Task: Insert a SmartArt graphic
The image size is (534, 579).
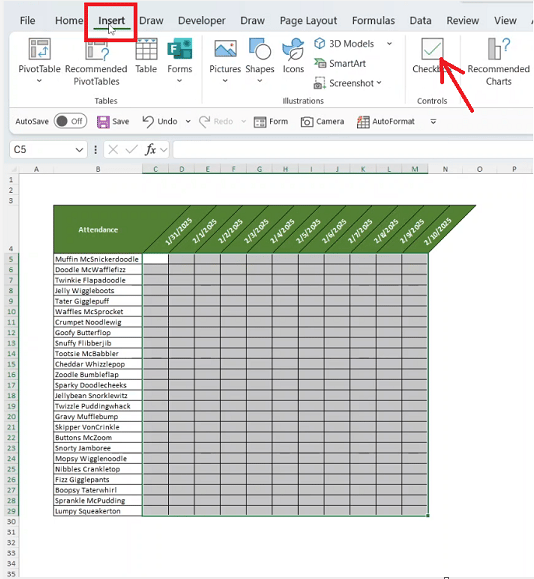Action: coord(340,64)
